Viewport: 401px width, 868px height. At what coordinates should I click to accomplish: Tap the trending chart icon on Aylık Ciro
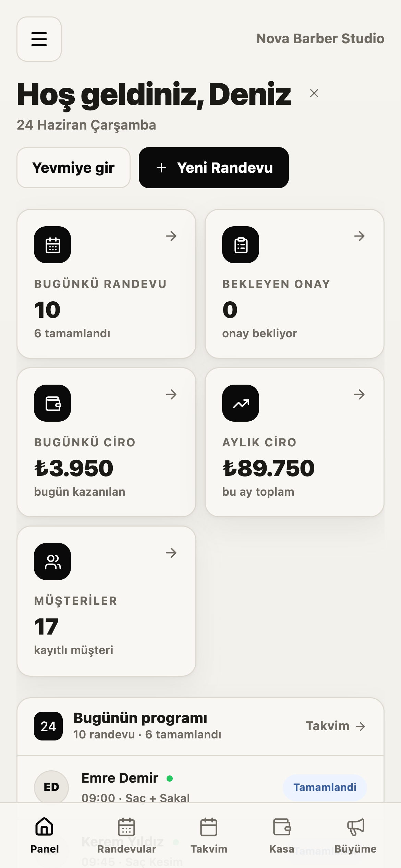[x=241, y=403]
